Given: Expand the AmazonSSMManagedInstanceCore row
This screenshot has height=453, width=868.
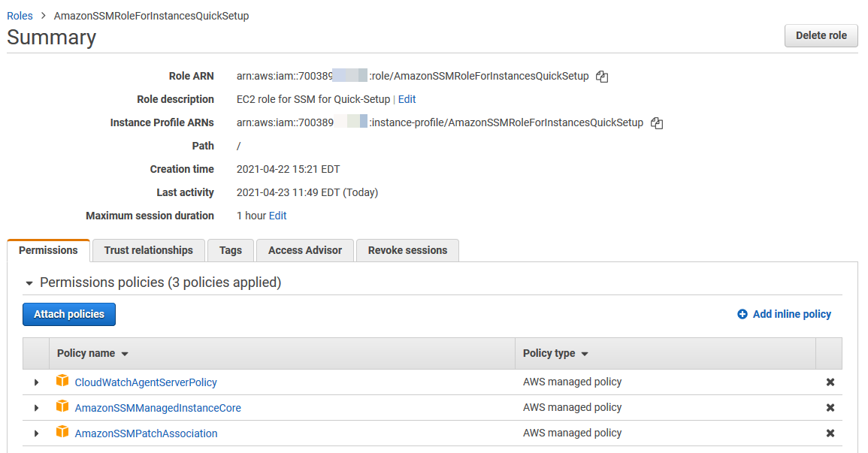Looking at the screenshot, I should tap(37, 408).
